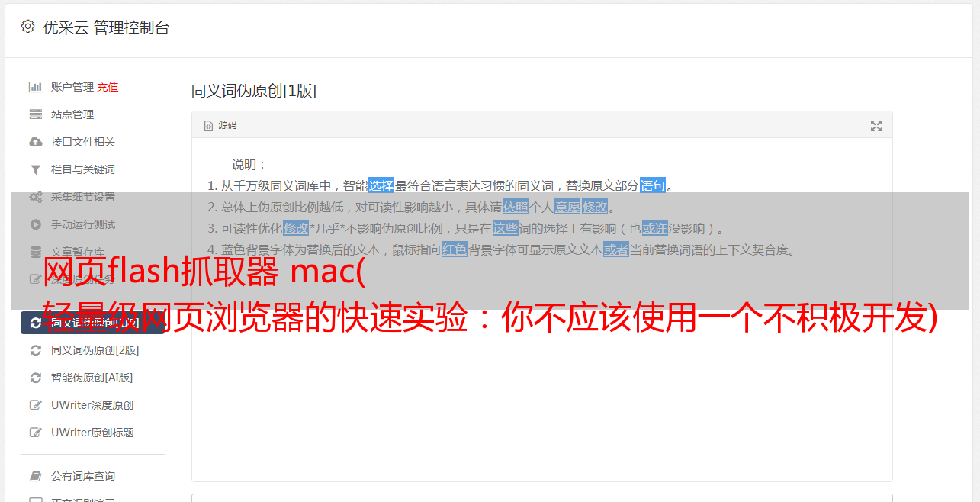Click the refresh icon next to 智能伪原创[AI版]
This screenshot has height=502, width=980.
(x=35, y=378)
